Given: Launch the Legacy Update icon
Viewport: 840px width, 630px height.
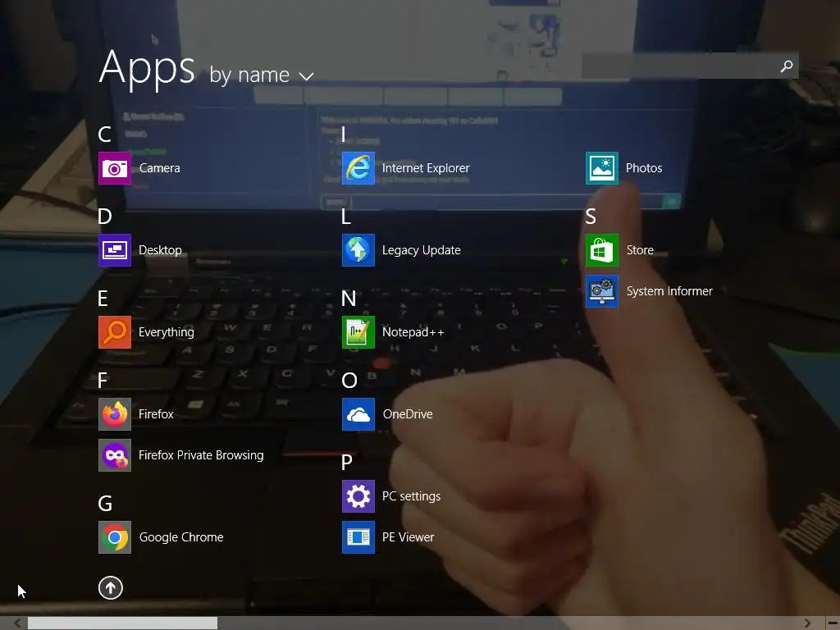Looking at the screenshot, I should coord(358,250).
